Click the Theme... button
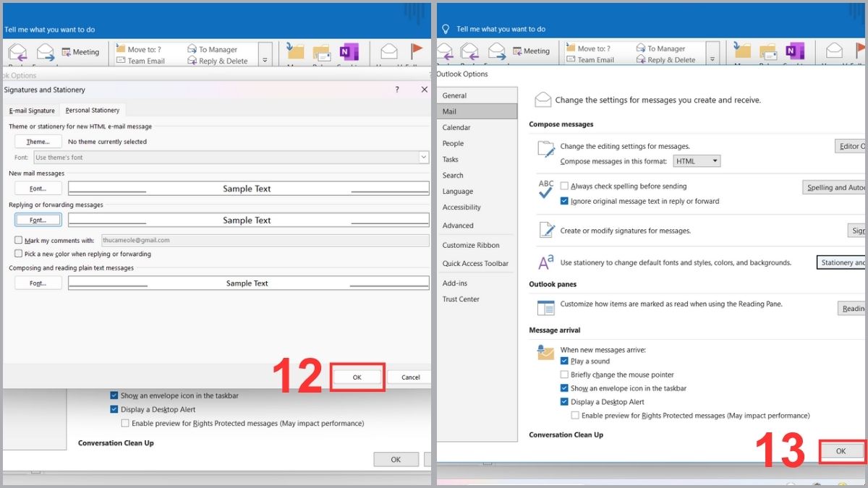The image size is (868, 488). [38, 142]
